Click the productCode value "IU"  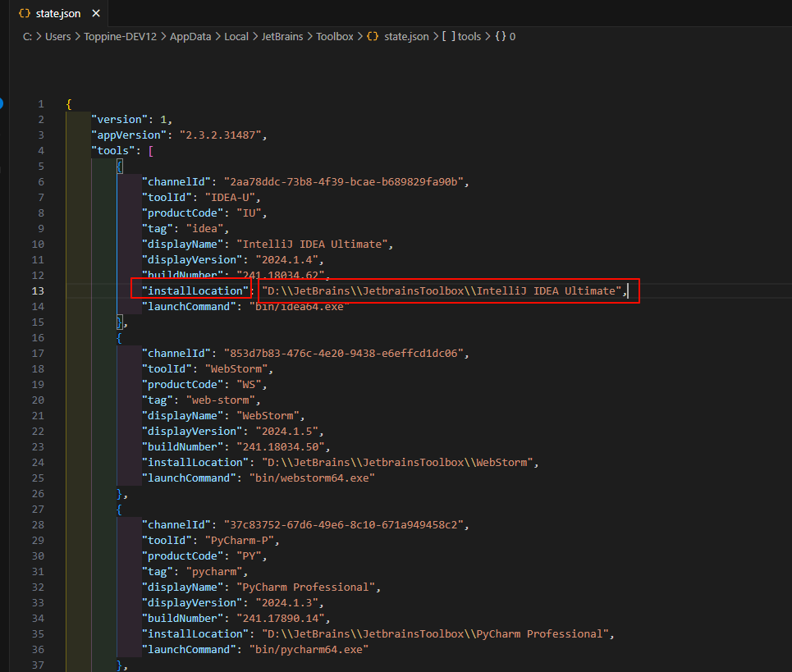point(249,213)
